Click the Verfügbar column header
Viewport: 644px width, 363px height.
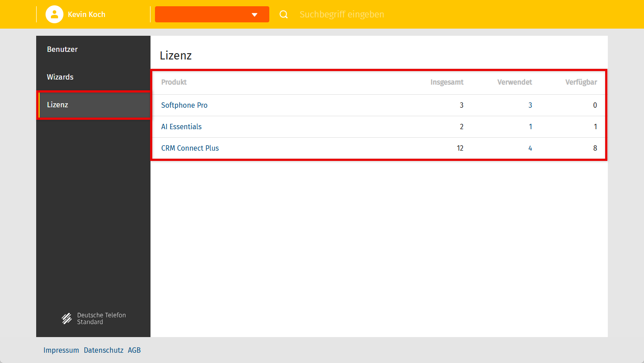tap(581, 82)
